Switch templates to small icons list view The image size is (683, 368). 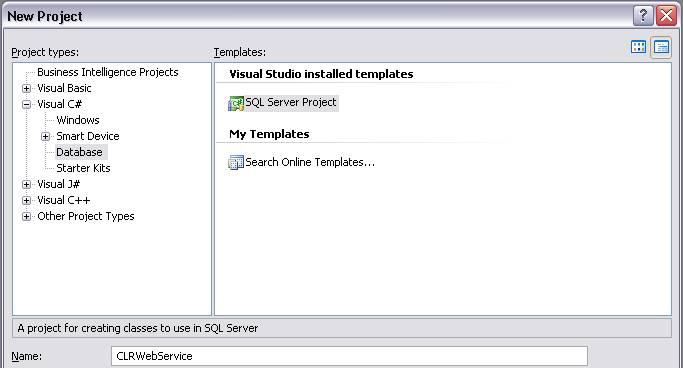coord(661,47)
